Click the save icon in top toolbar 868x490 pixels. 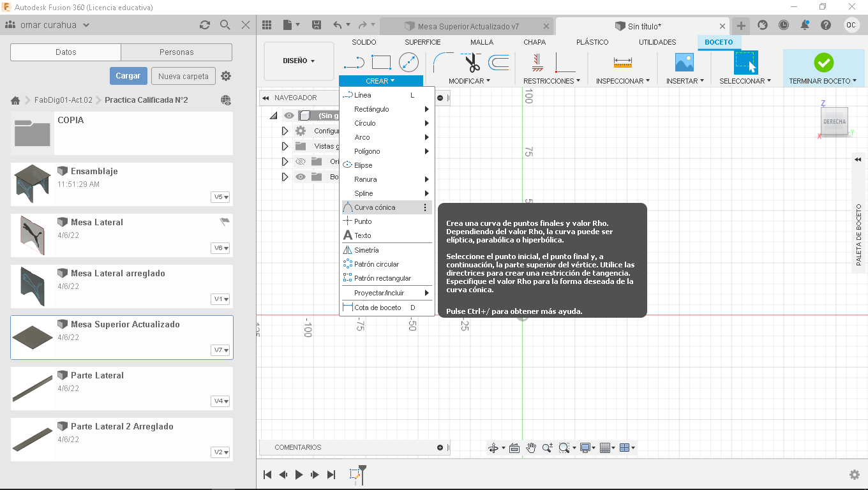click(x=317, y=25)
